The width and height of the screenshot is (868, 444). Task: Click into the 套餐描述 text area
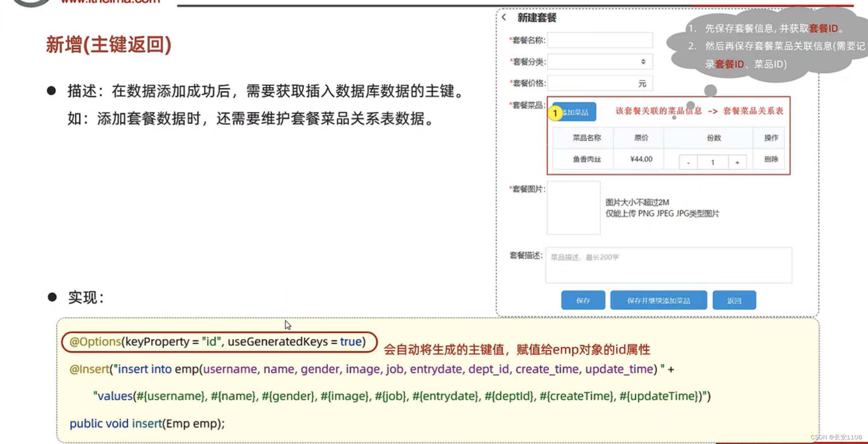668,265
